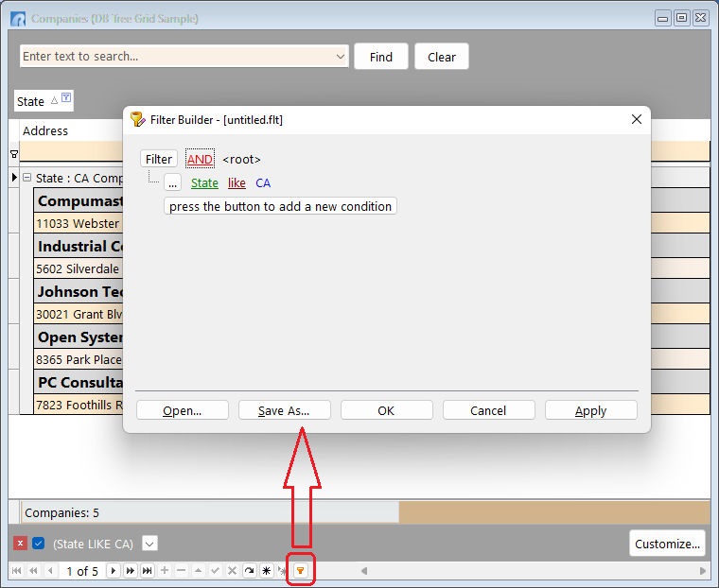Click the insert record plus icon
This screenshot has width=719, height=588.
[x=165, y=571]
